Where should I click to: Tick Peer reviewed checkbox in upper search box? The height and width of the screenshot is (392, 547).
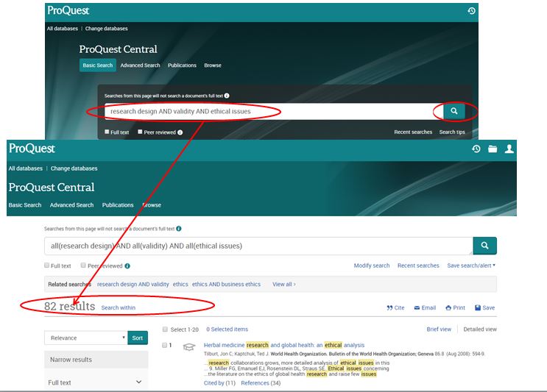point(140,132)
